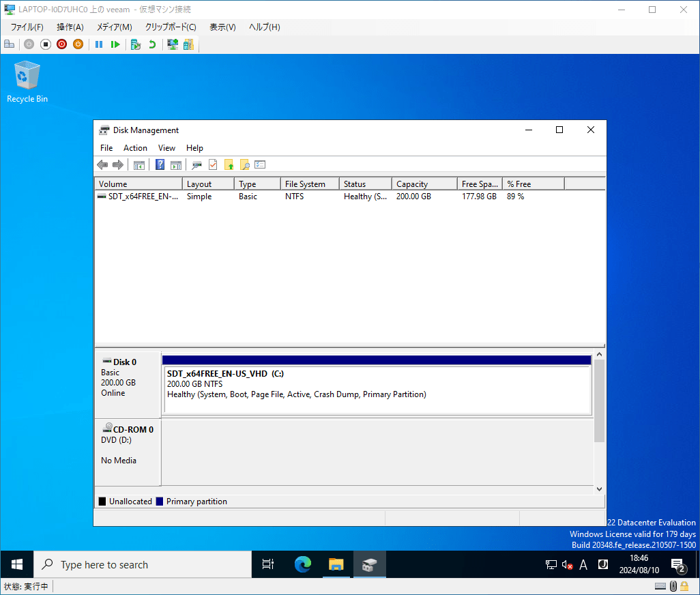Click the grey Start VM power icon
The image size is (700, 595).
click(29, 44)
